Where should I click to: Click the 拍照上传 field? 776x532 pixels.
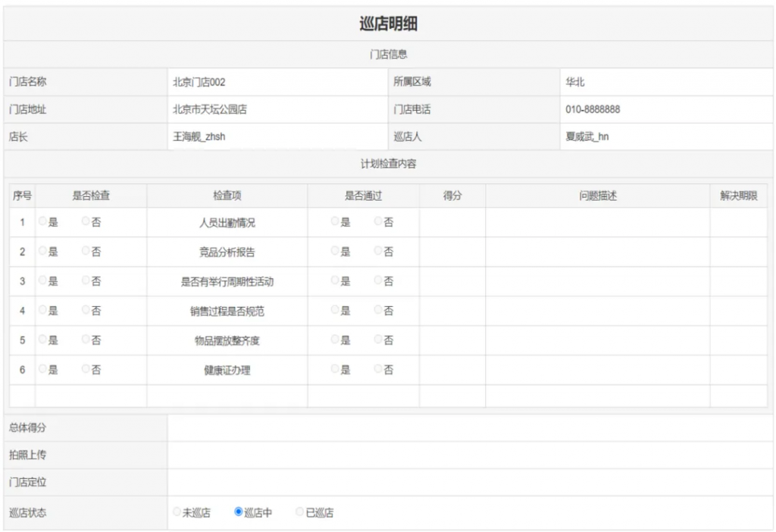tap(470, 455)
